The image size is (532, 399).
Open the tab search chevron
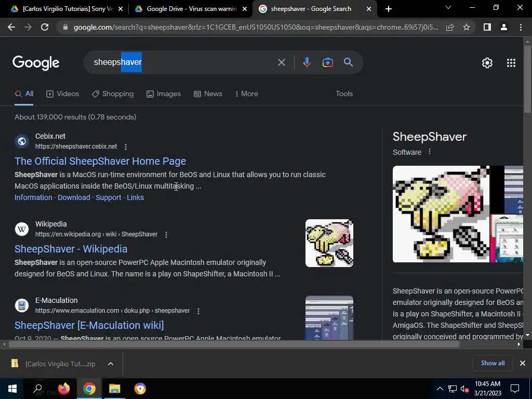click(448, 7)
